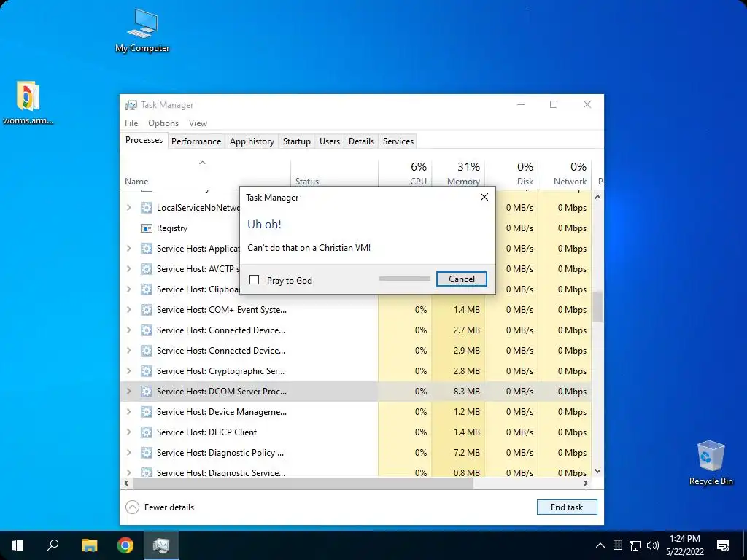
Task: Open File Explorer from the taskbar
Action: click(89, 545)
